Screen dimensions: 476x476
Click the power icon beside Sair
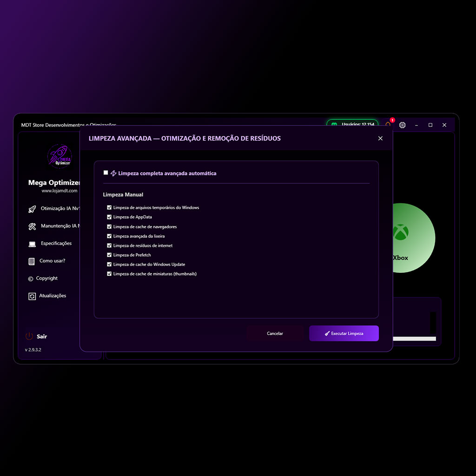point(29,336)
